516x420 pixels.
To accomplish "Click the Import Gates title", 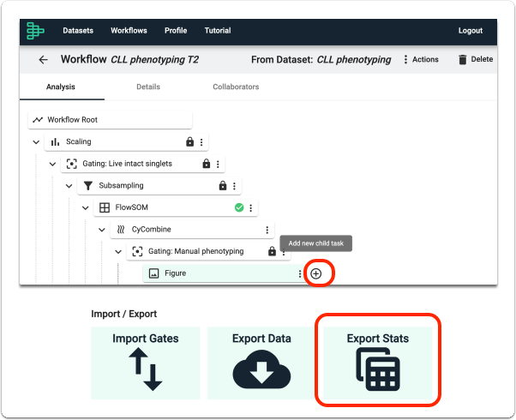I will (146, 339).
